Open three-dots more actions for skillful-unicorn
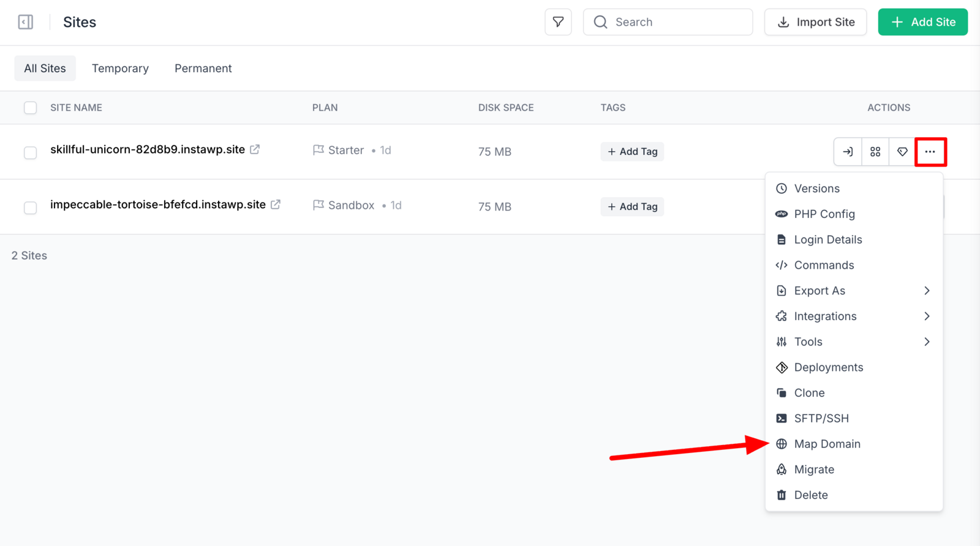The width and height of the screenshot is (980, 546). (930, 152)
